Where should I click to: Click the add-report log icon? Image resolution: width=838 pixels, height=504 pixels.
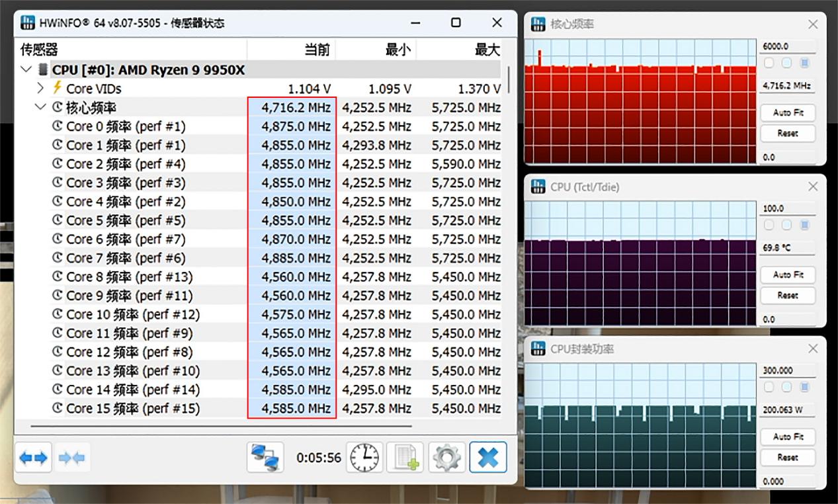point(405,457)
